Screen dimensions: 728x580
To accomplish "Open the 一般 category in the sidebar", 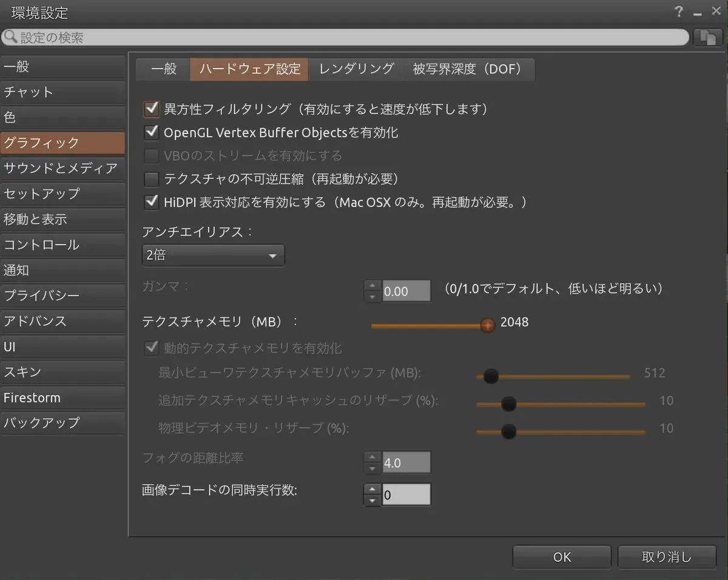I will click(62, 66).
